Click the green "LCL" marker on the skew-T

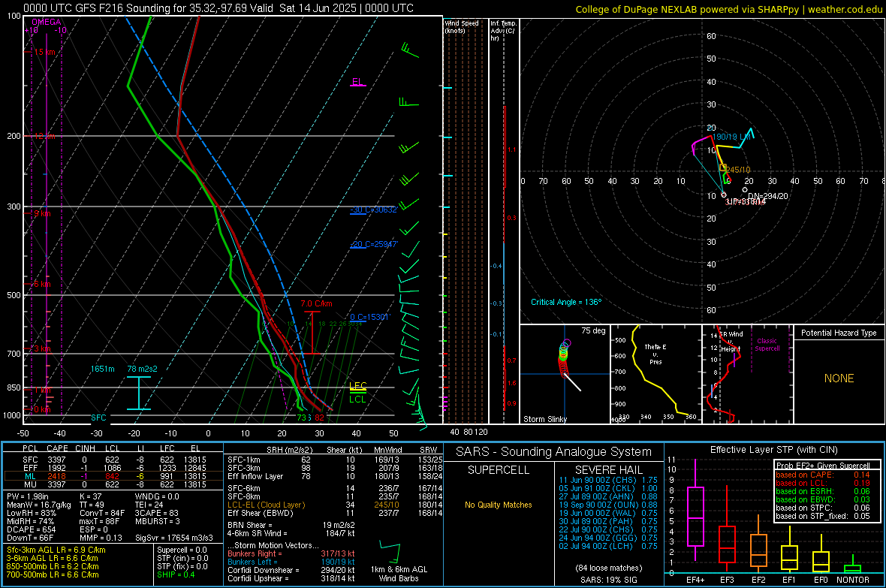click(357, 400)
